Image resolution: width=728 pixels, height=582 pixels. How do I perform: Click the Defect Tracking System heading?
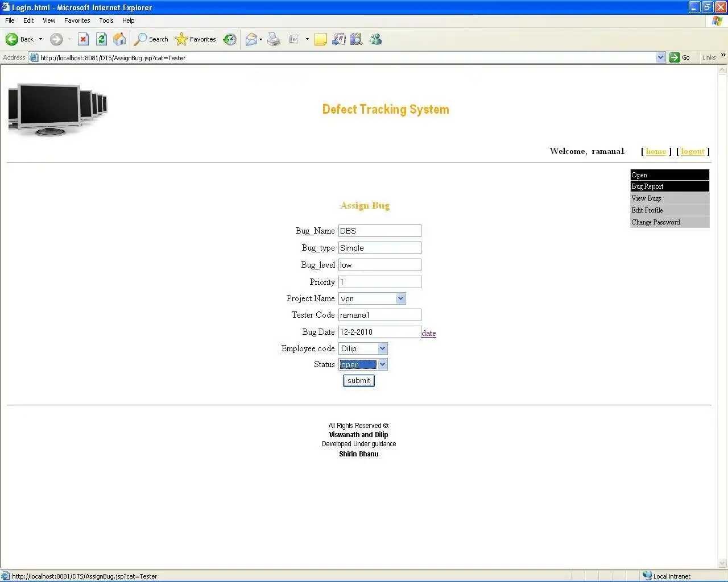[386, 110]
